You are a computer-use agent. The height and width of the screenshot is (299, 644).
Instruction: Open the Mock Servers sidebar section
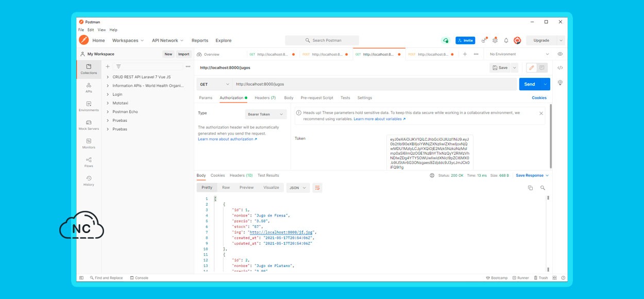click(x=89, y=125)
